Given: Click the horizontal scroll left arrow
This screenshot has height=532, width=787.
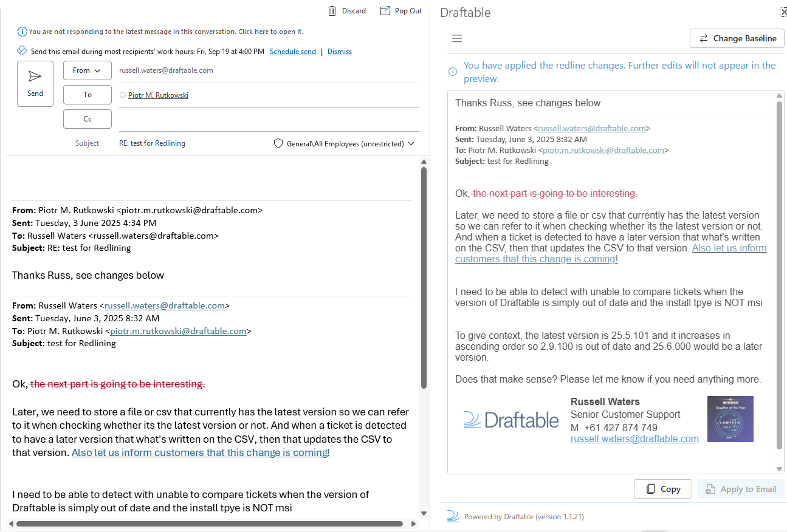Looking at the screenshot, I should pos(10,523).
